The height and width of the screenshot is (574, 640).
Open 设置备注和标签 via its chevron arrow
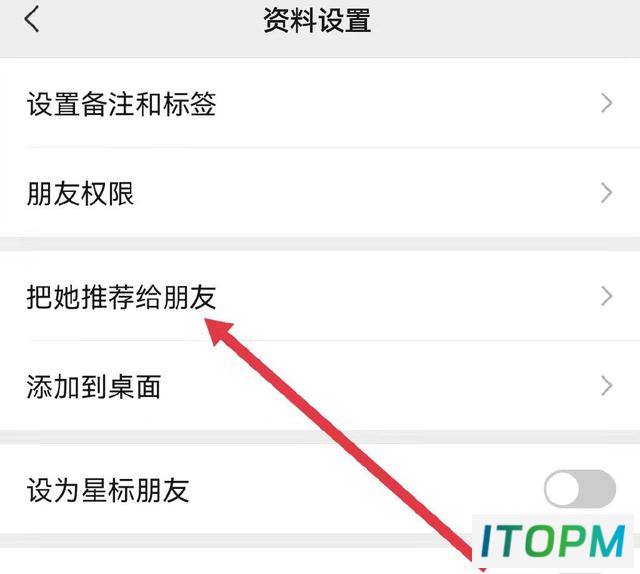tap(607, 103)
